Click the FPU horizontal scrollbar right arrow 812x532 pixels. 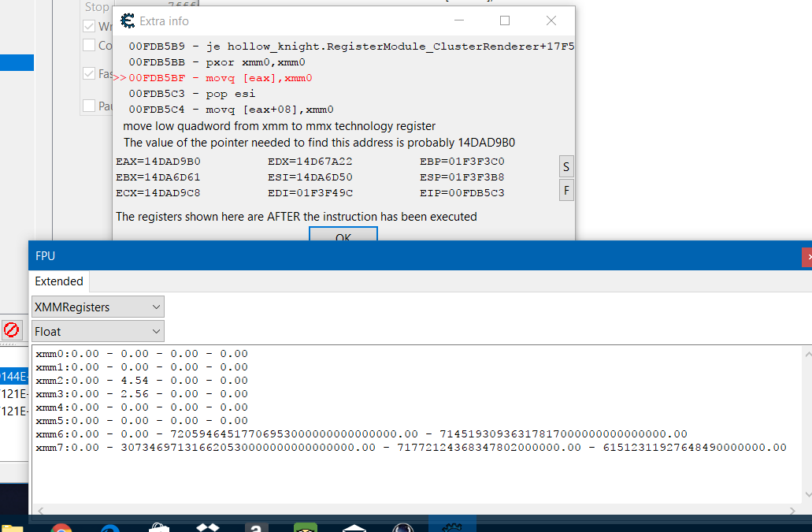[x=806, y=511]
